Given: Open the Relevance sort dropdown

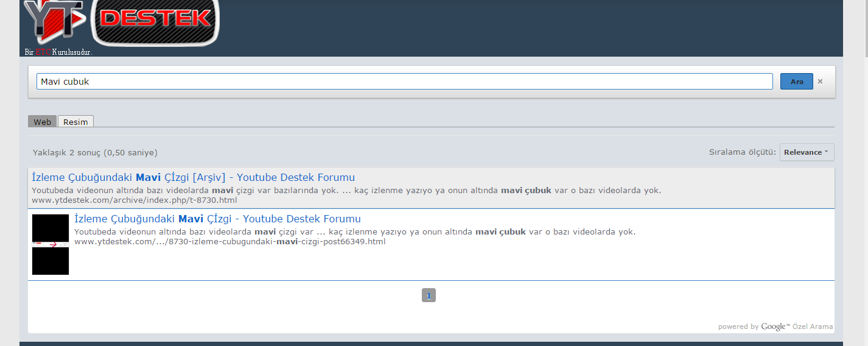Looking at the screenshot, I should [x=806, y=152].
